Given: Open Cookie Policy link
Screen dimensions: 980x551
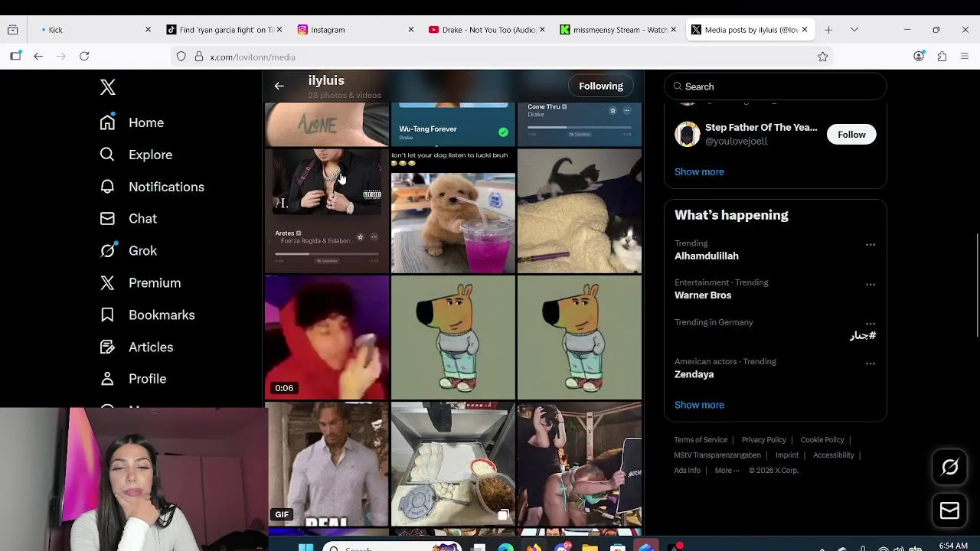Looking at the screenshot, I should [x=822, y=440].
